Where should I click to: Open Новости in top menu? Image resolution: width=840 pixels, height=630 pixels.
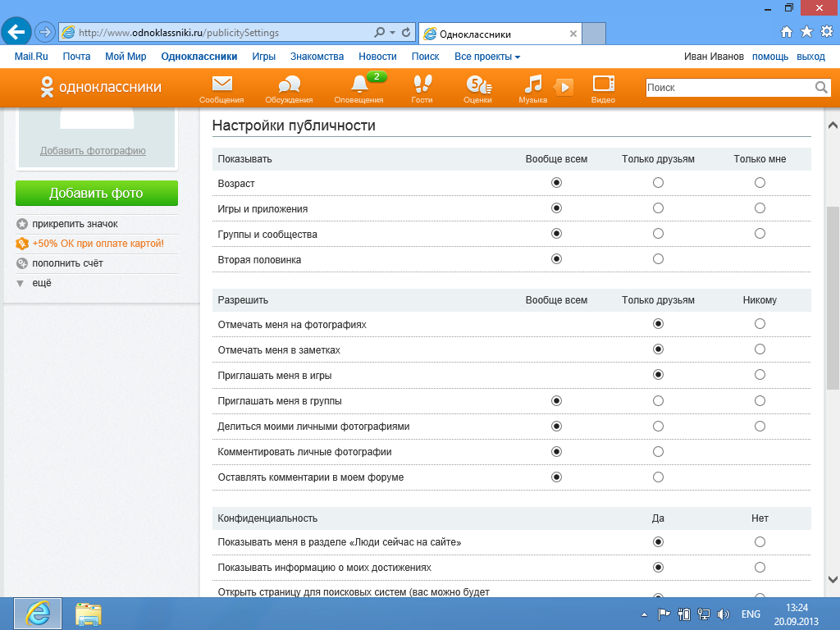coord(377,57)
